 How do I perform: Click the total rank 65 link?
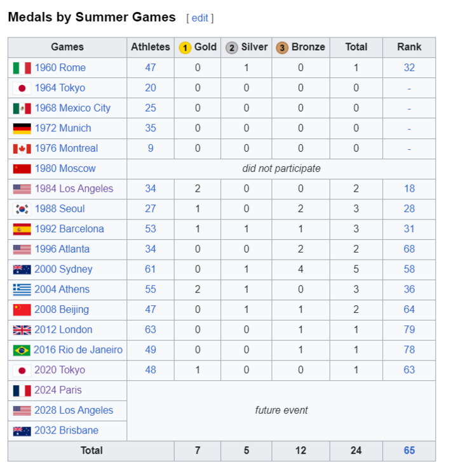409,451
